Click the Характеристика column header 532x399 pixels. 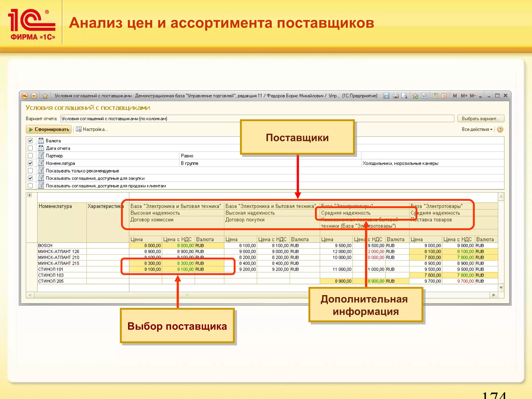coord(108,223)
